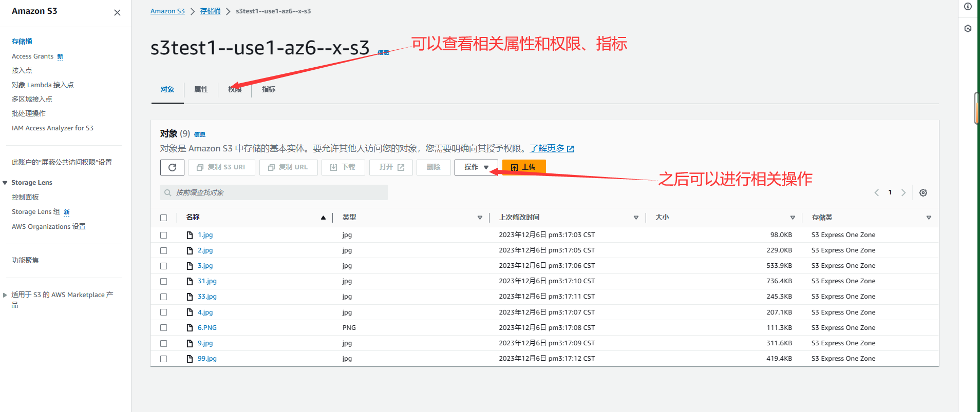Toggle the select-all objects checkbox

(163, 218)
